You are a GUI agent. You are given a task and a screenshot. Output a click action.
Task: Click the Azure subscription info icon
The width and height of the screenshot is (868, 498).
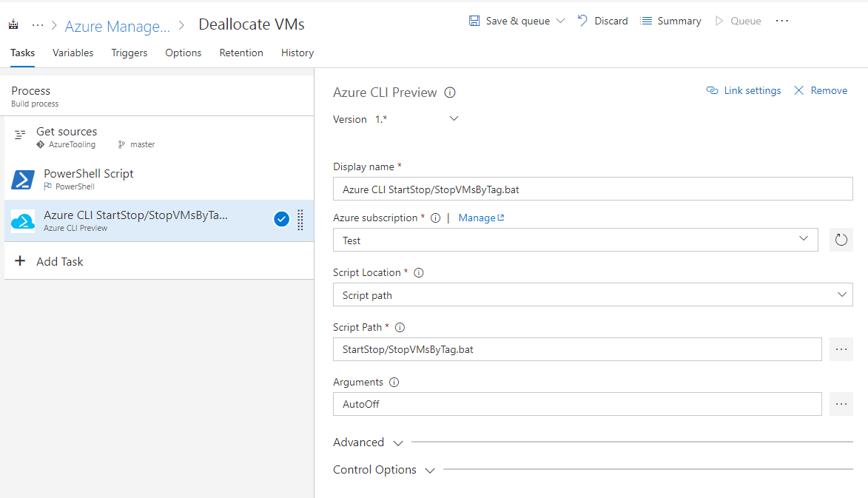click(435, 218)
